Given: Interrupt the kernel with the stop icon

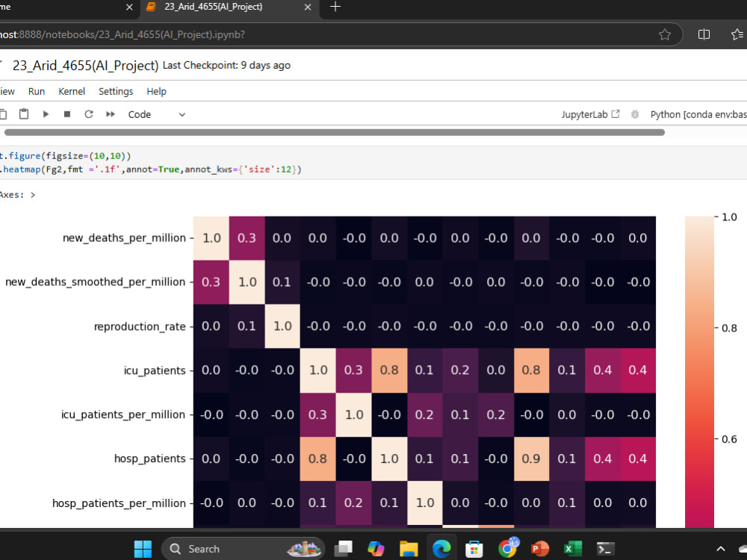Looking at the screenshot, I should coord(67,114).
